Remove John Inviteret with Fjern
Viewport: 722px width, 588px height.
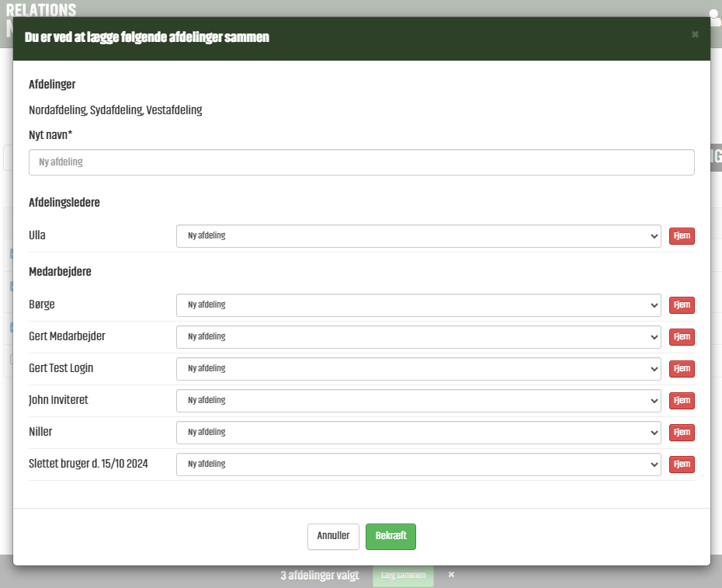tap(682, 401)
